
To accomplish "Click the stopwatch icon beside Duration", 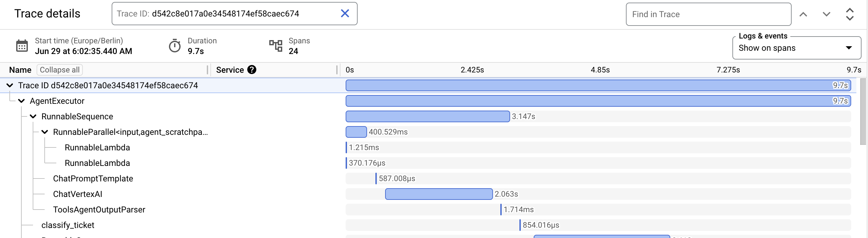I will click(x=174, y=46).
